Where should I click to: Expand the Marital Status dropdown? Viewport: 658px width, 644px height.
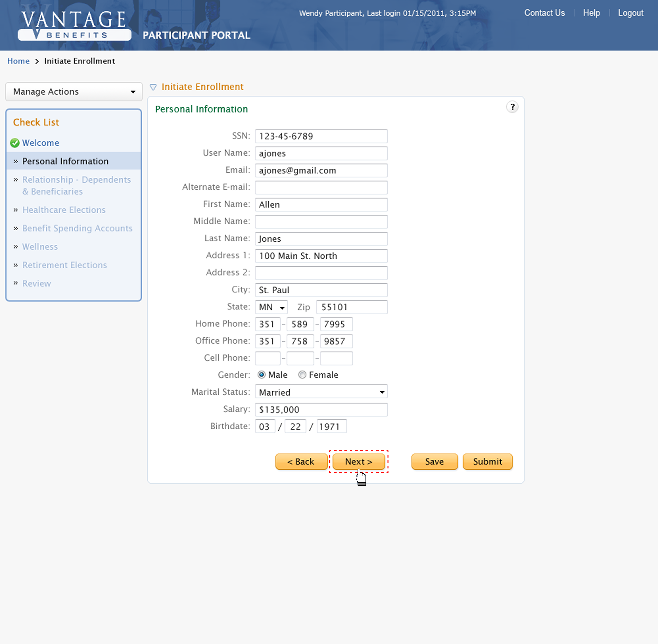coord(321,392)
